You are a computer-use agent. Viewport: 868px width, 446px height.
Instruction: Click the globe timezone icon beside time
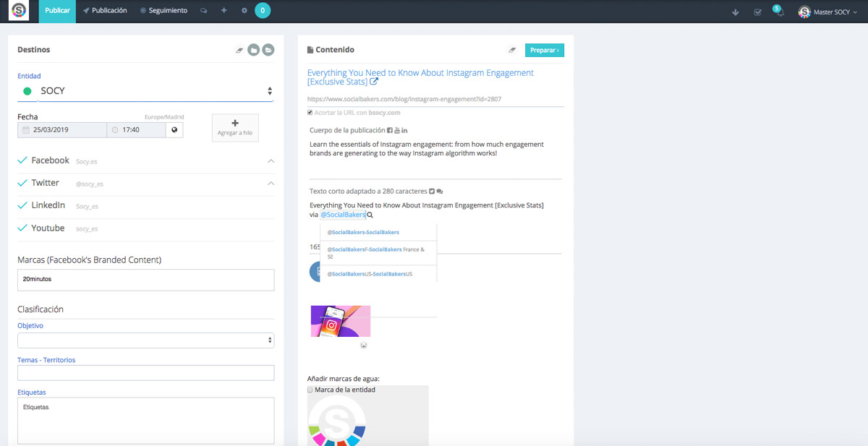tap(174, 130)
